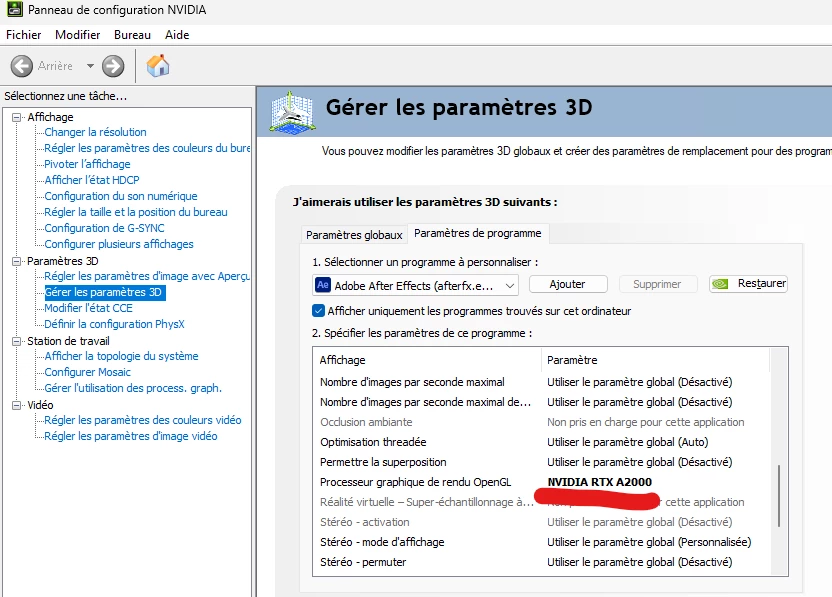Click the NVIDIA logo on Restaurer button

tap(720, 284)
